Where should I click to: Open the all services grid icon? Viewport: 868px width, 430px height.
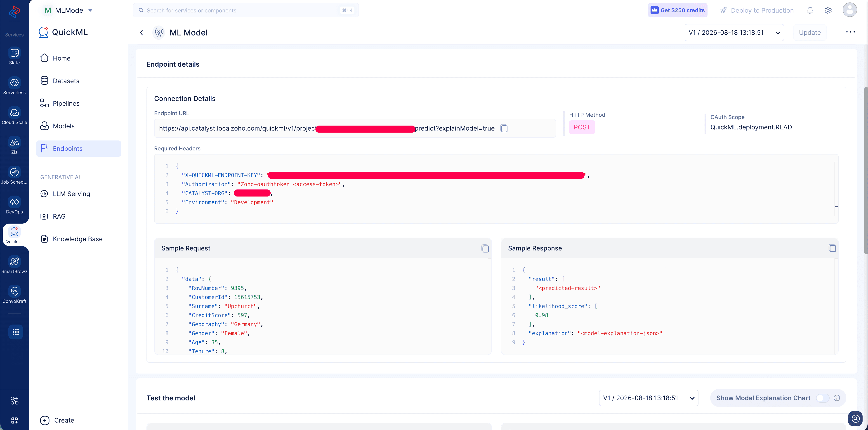click(x=16, y=332)
